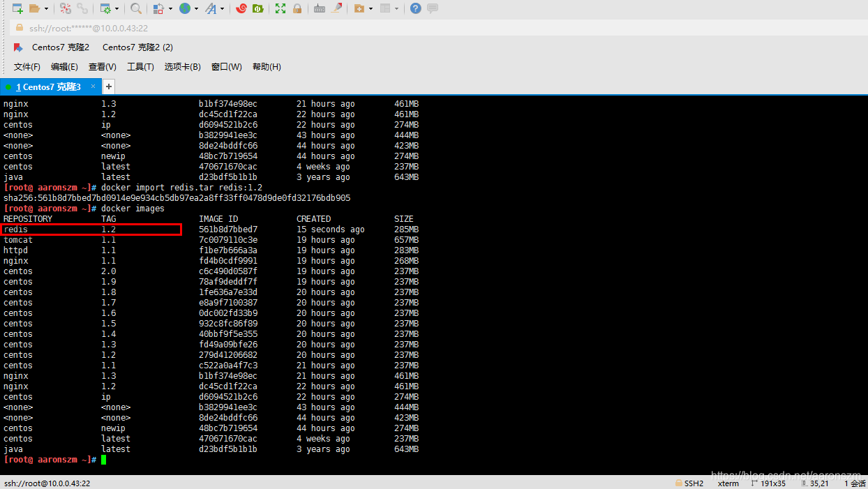Open the Centos7 克隆2 (2) quick link
The height and width of the screenshot is (489, 868).
[137, 47]
